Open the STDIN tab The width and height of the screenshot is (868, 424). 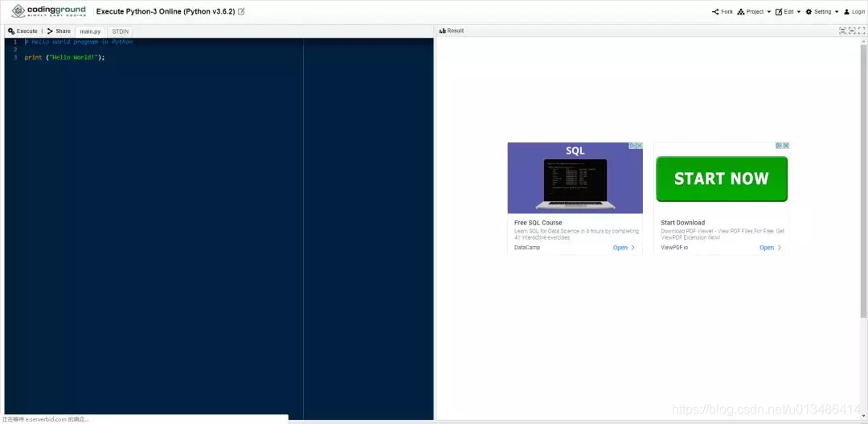pos(120,31)
